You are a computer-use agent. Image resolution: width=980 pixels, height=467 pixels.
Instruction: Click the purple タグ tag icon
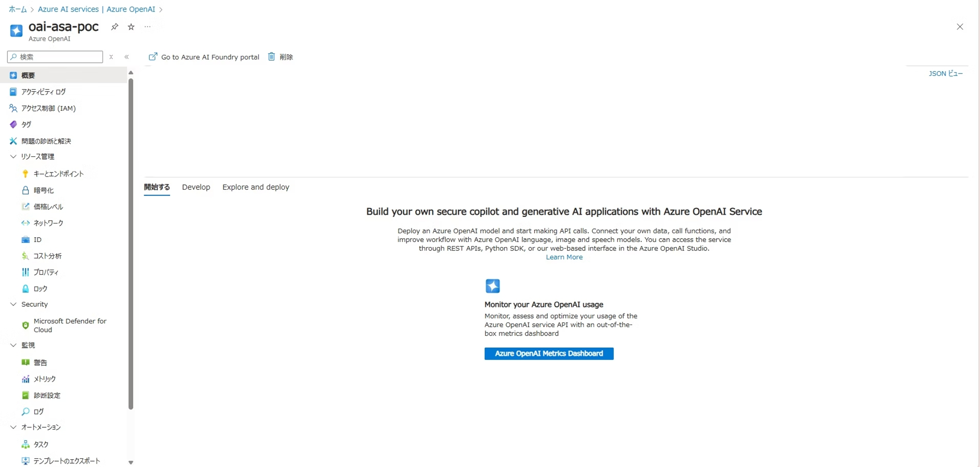coord(13,124)
